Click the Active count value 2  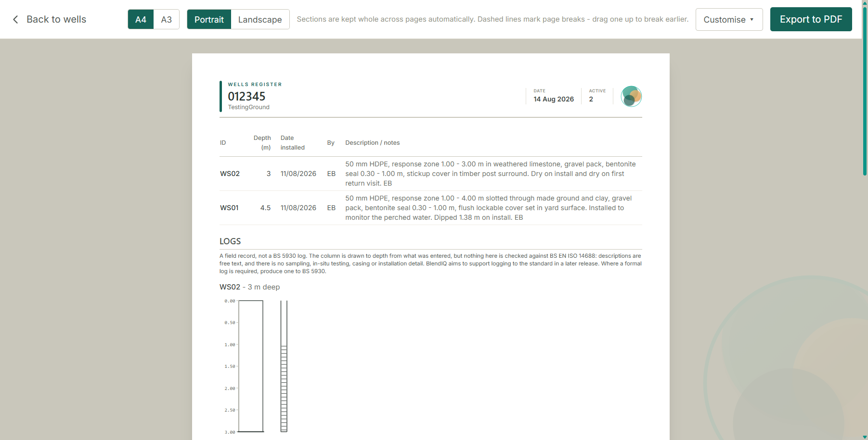pyautogui.click(x=591, y=99)
